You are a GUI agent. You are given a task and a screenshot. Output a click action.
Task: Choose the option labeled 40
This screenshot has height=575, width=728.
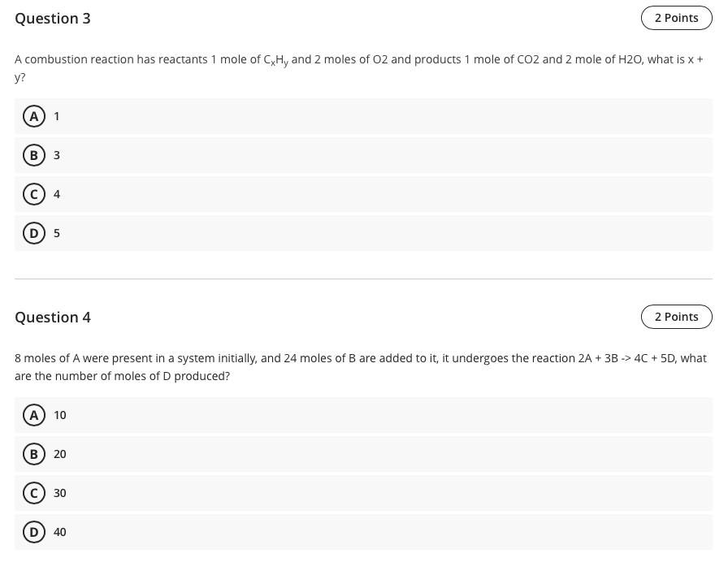[x=60, y=532]
